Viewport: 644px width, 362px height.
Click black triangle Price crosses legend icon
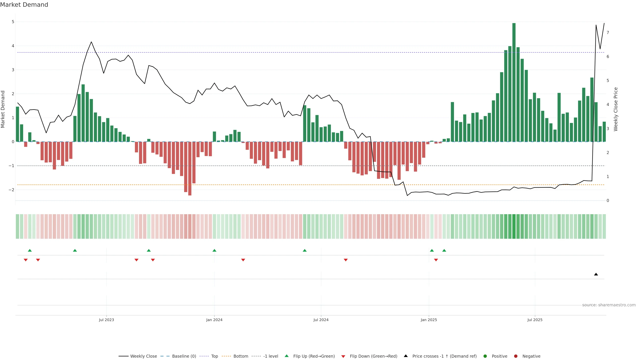[406, 356]
